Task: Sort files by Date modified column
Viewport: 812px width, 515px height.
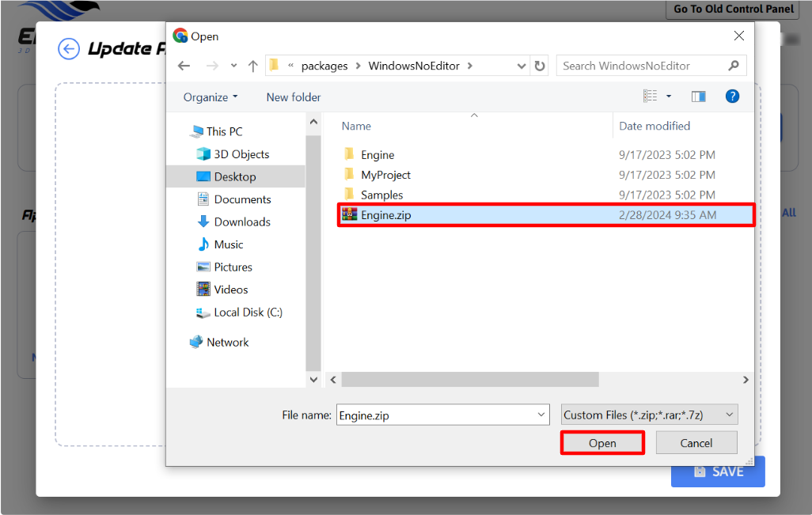Action: click(x=655, y=126)
